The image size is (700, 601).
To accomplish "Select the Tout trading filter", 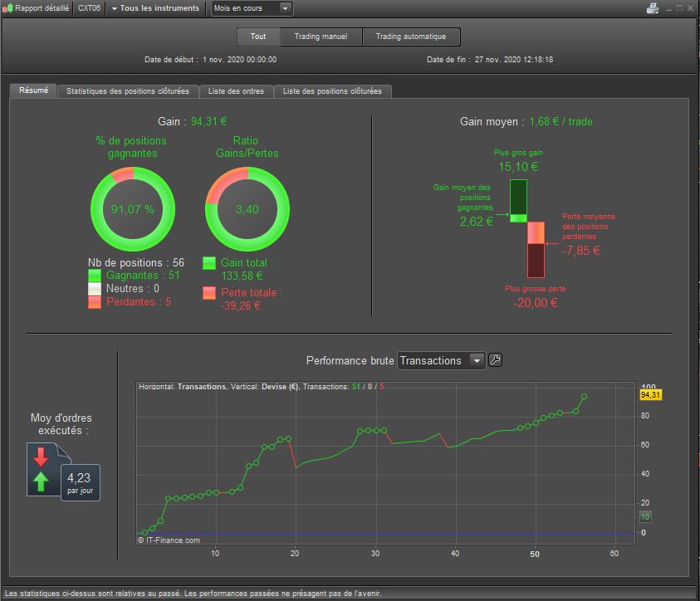I will pyautogui.click(x=258, y=37).
